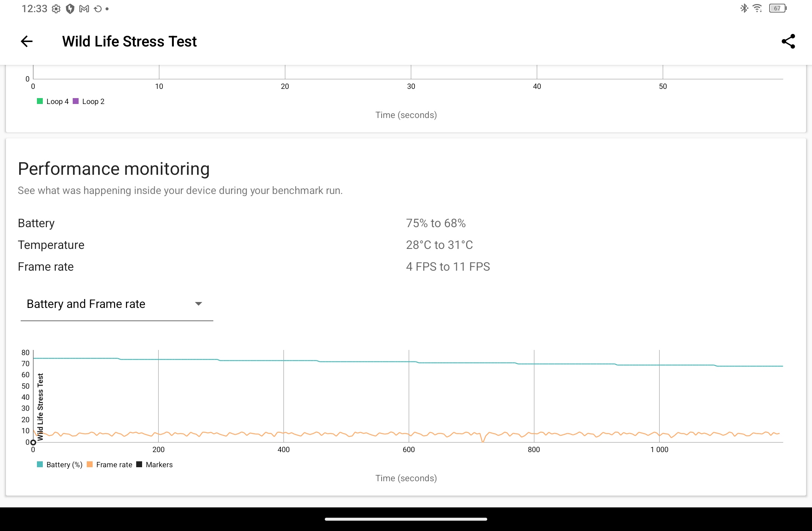Tap the Wi-Fi status icon
The height and width of the screenshot is (531, 812).
click(757, 8)
